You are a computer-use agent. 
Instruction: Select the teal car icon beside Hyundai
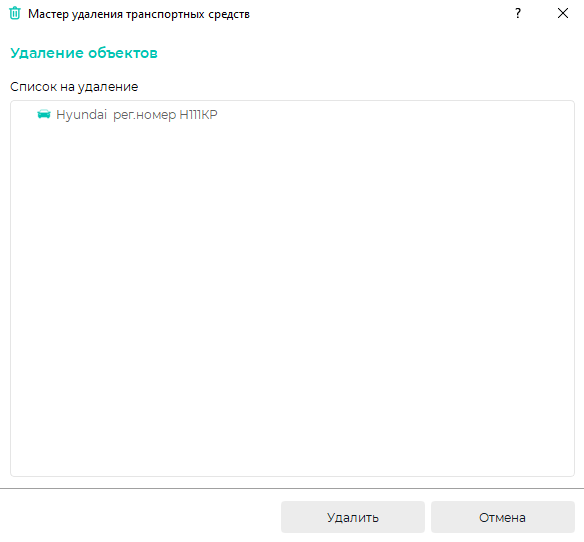[44, 114]
